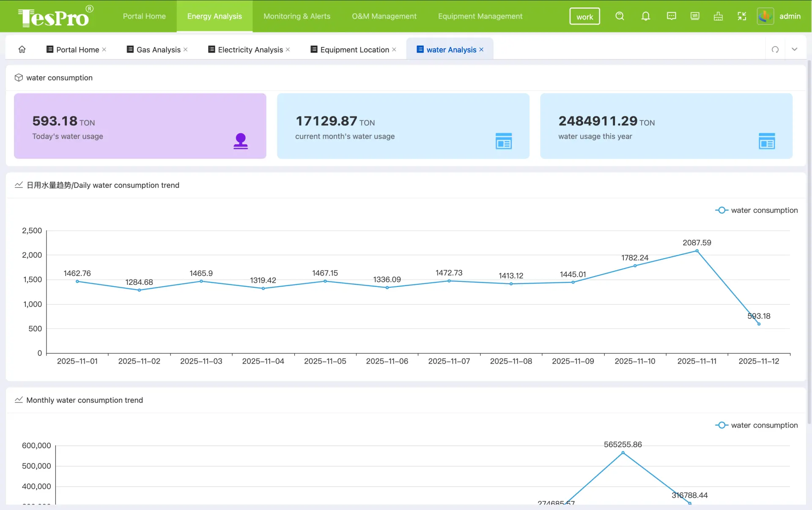Click the TesPro logo
Viewport: 812px width, 510px height.
[x=56, y=16]
